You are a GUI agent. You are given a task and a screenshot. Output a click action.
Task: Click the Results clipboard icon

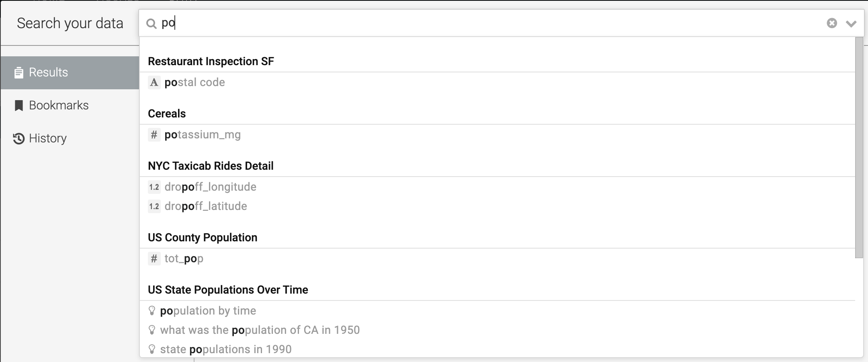[x=18, y=73]
